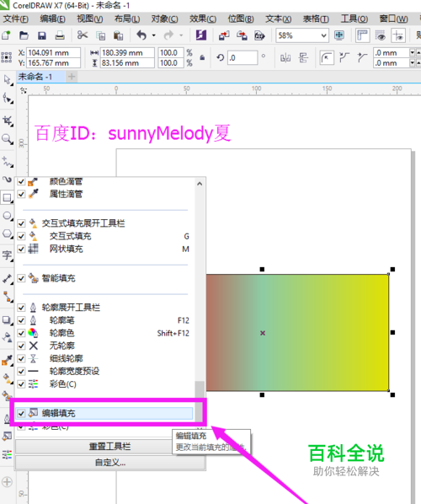
Task: Select the Pick tool in toolbox
Action: [8, 80]
